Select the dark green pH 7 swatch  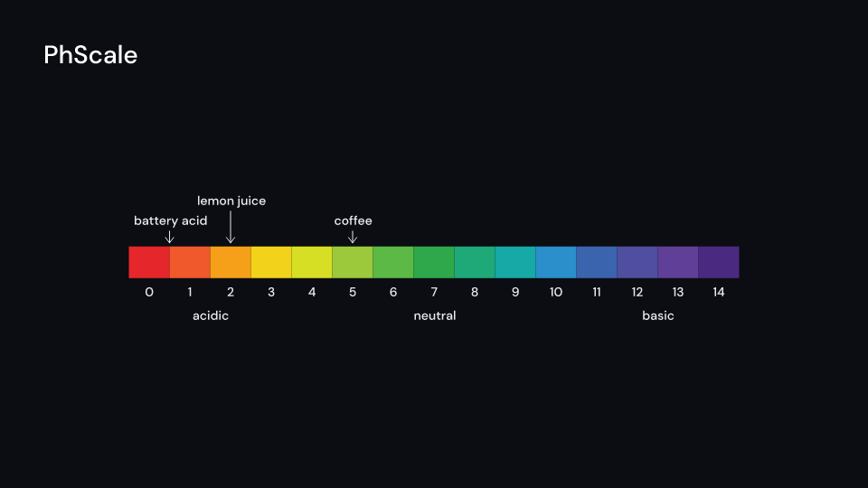434,262
